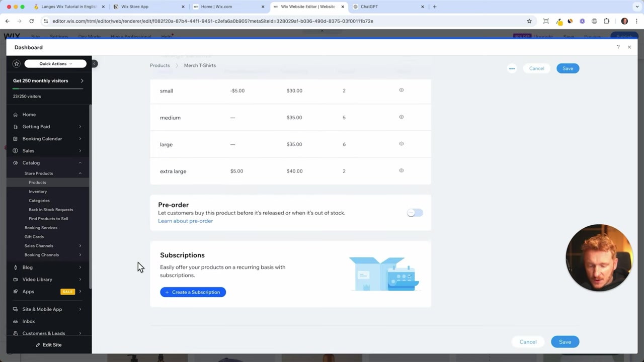Click the bottom Save button
This screenshot has height=362, width=644.
pyautogui.click(x=565, y=342)
